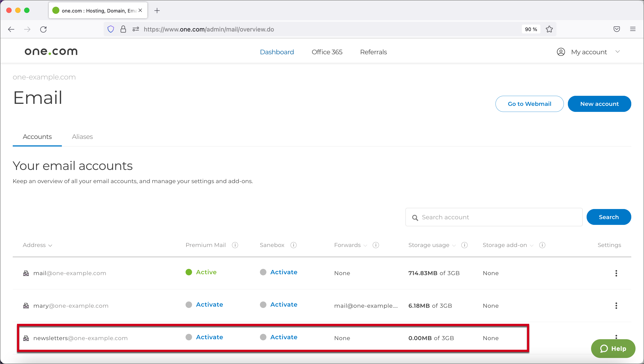644x364 pixels.
Task: Click the 90 % zoom indicator
Action: (x=531, y=29)
